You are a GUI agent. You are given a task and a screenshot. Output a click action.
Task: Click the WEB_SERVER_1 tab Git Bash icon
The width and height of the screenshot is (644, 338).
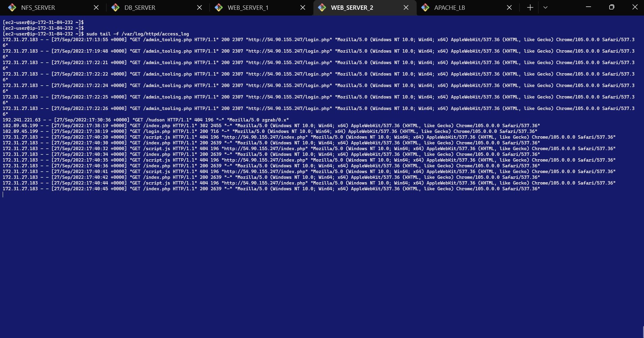(219, 7)
